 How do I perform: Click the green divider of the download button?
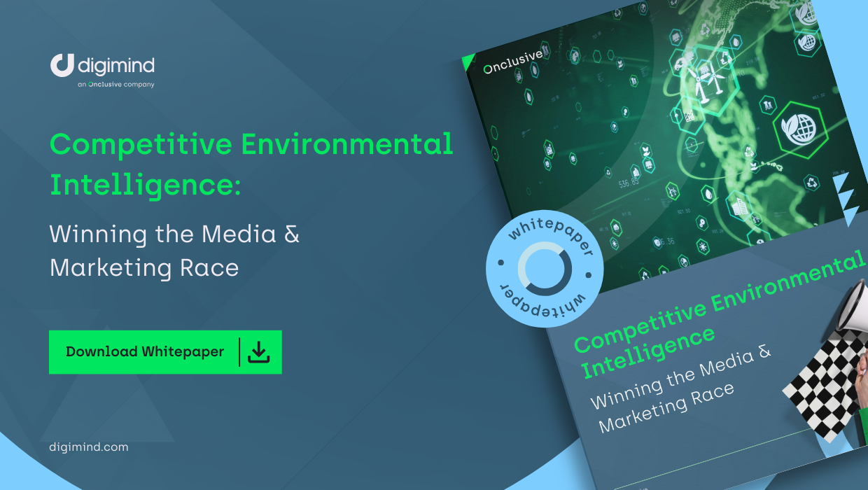click(x=238, y=352)
